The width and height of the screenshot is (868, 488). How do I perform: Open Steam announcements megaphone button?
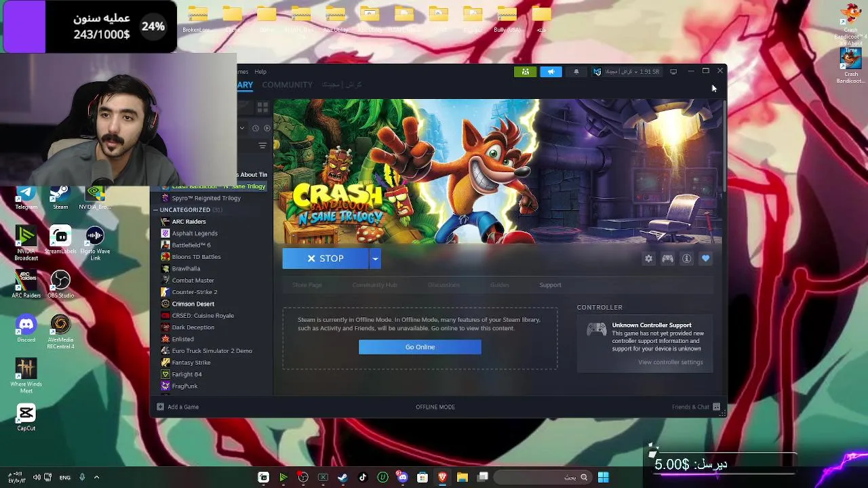[551, 71]
